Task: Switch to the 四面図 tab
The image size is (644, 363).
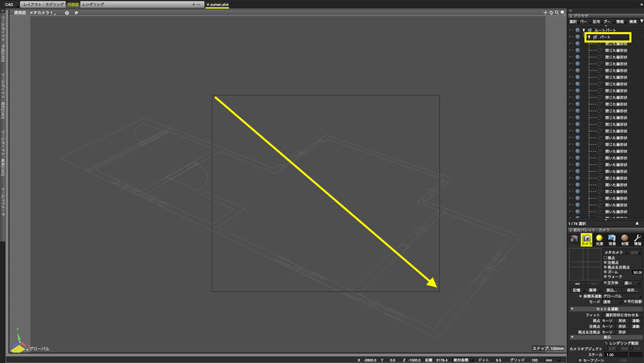Action: click(73, 5)
